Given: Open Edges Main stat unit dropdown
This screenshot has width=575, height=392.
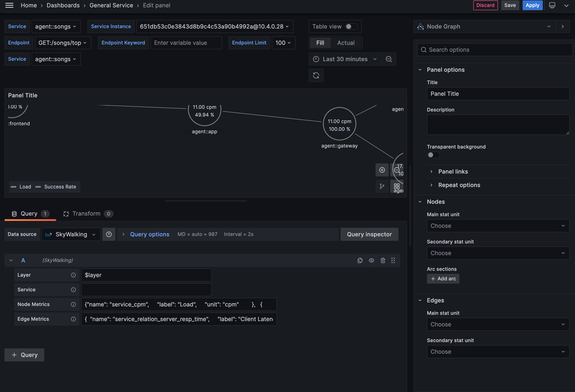Looking at the screenshot, I should [498, 324].
